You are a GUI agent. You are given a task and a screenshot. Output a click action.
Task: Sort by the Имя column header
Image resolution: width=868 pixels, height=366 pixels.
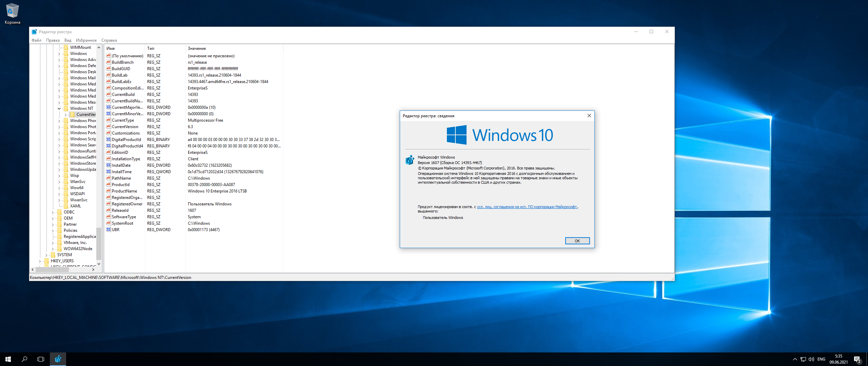[124, 48]
